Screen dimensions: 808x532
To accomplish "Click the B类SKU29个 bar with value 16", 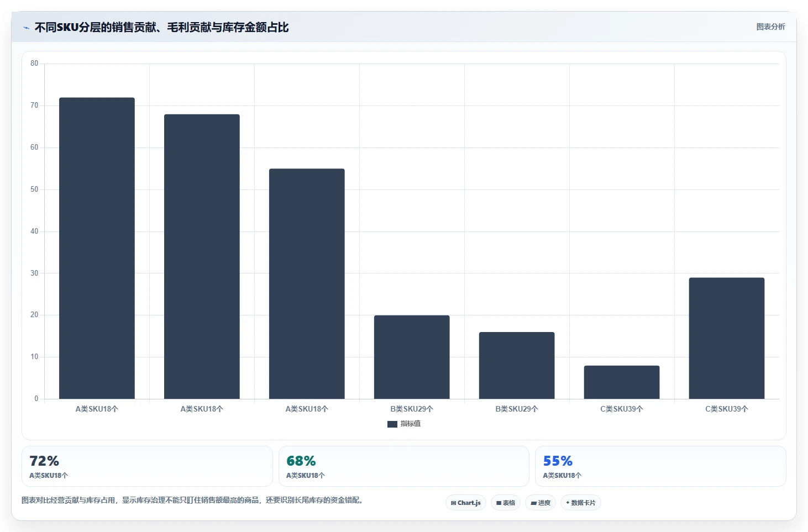I will coord(517,365).
